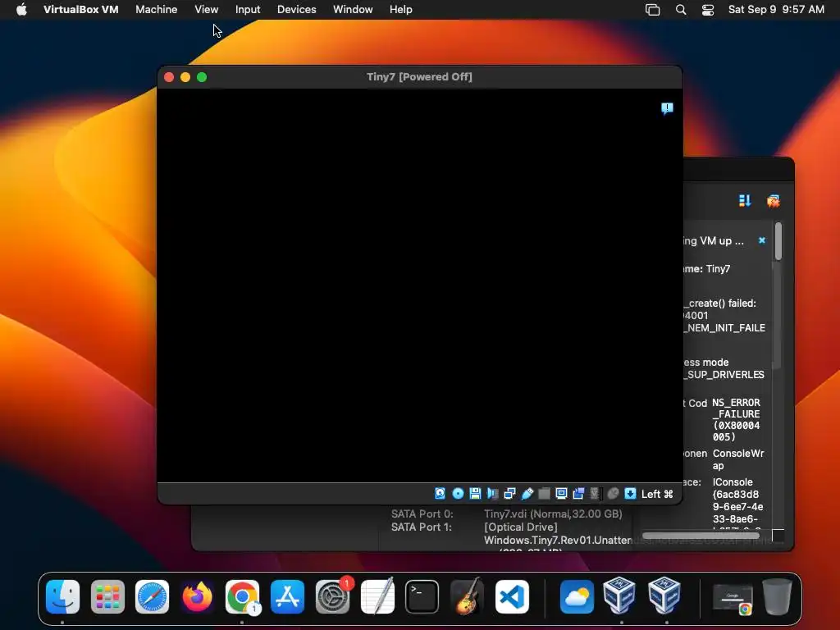This screenshot has width=840, height=630.
Task: Click the '[Optical Drive]' storage entry
Action: (521, 527)
